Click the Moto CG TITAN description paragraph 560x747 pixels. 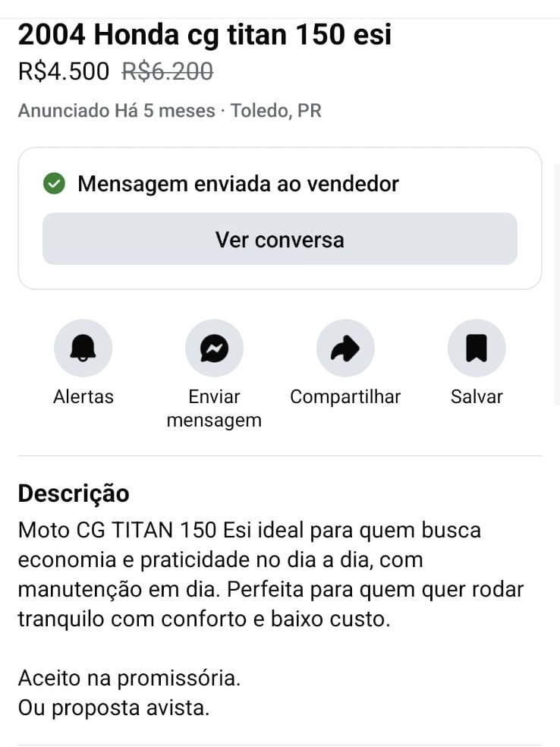[271, 574]
